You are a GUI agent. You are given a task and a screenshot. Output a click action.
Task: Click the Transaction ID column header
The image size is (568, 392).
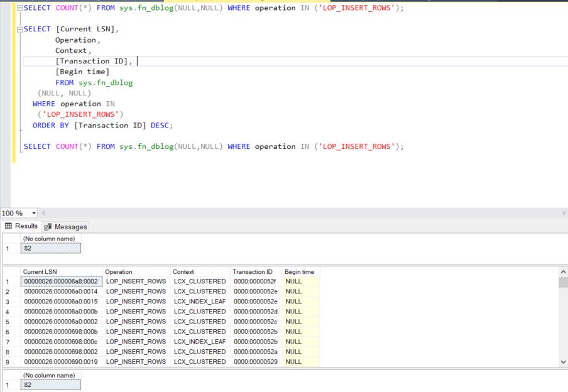coord(256,272)
